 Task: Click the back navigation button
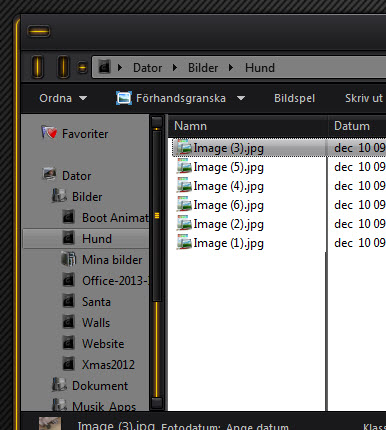38,67
